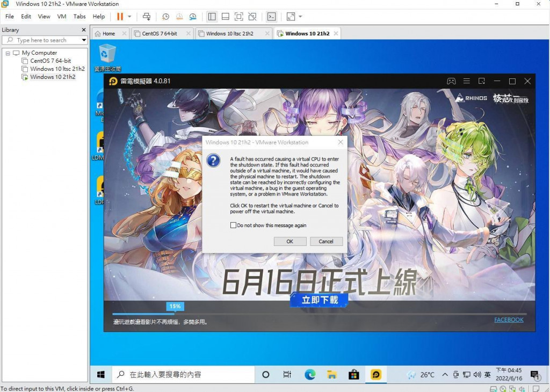Open the Tabs menu
The height and width of the screenshot is (392, 550).
(x=79, y=17)
